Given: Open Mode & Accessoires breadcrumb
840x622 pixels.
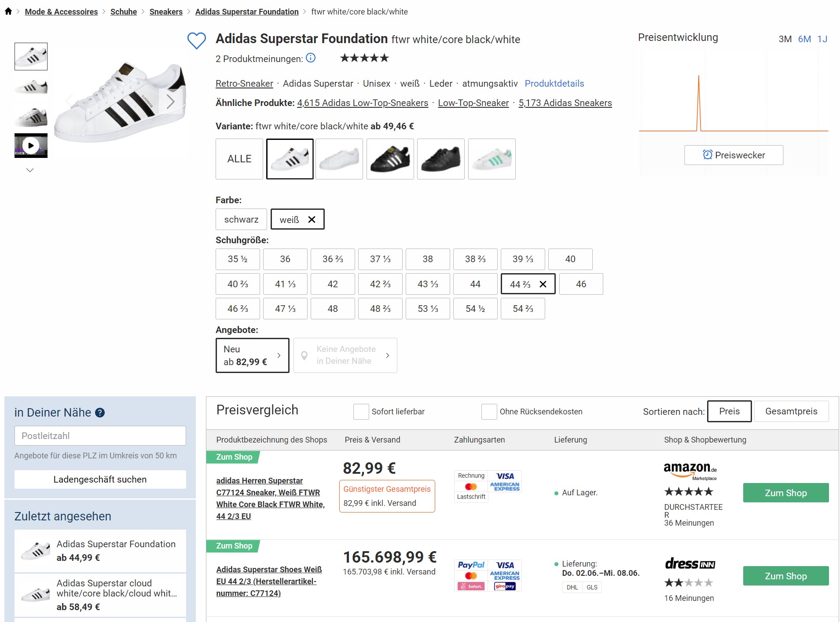Looking at the screenshot, I should [61, 12].
